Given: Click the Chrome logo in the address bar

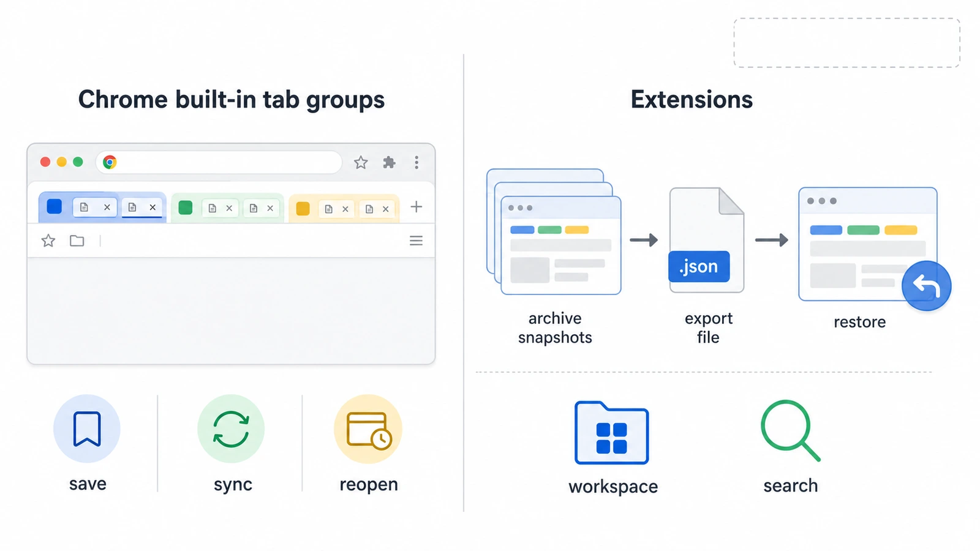Looking at the screenshot, I should [x=110, y=162].
